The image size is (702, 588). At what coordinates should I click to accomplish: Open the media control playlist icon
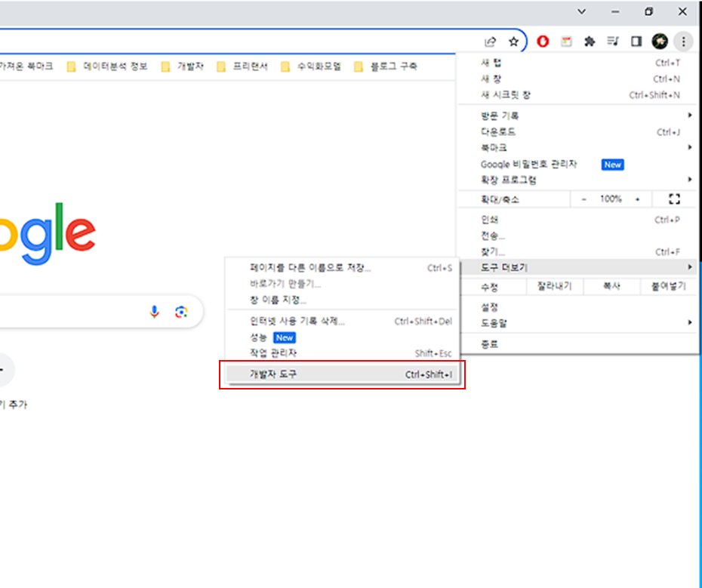tap(613, 42)
